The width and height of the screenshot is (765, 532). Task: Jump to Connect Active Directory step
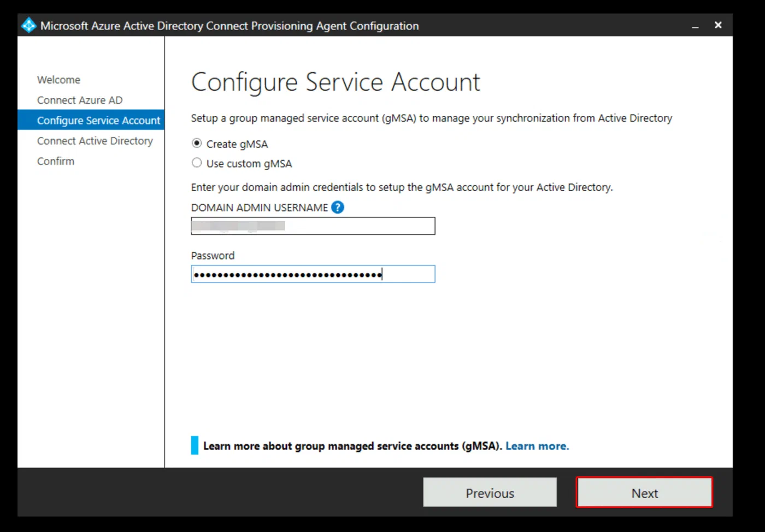(95, 141)
